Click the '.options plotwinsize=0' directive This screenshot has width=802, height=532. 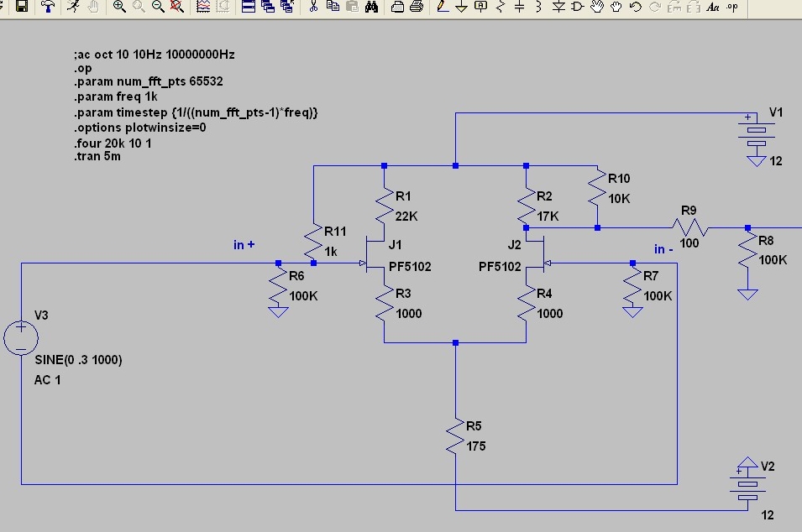[139, 128]
